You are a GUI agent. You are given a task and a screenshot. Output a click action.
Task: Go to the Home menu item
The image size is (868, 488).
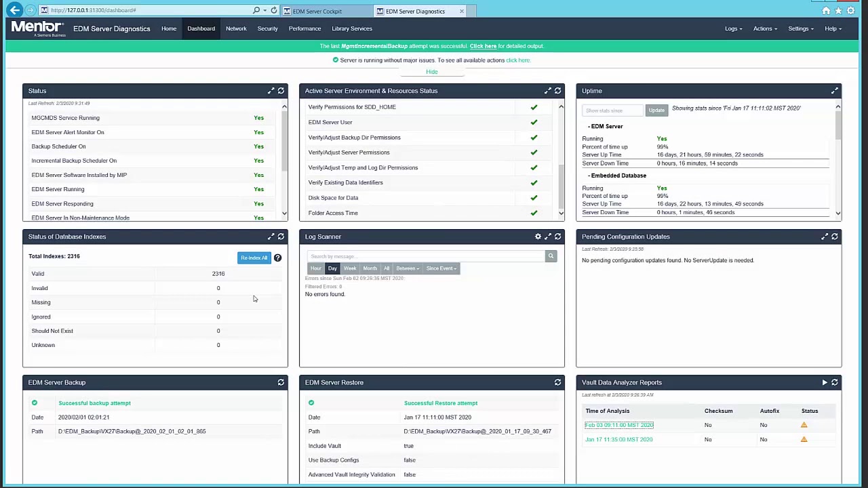click(169, 28)
